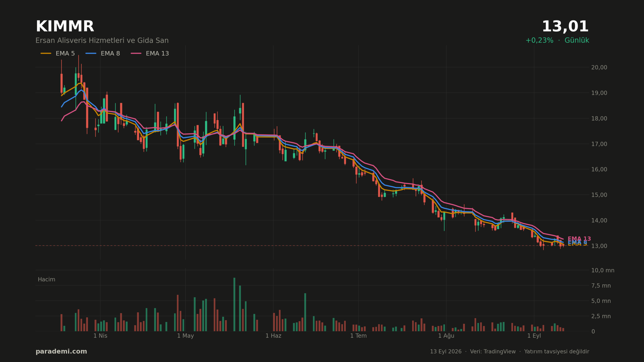Click the +0,23% daily change label

539,40
